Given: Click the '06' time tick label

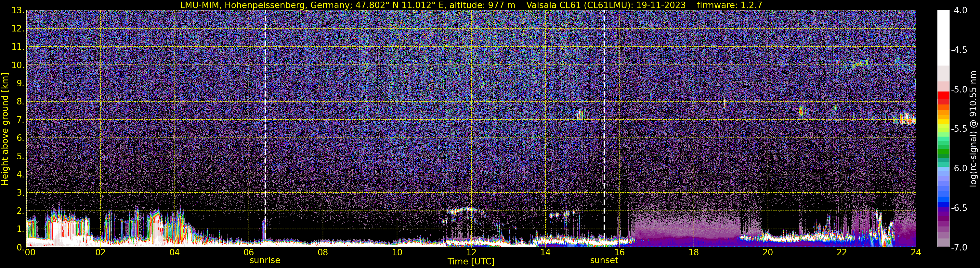Looking at the screenshot, I should pyautogui.click(x=249, y=252).
